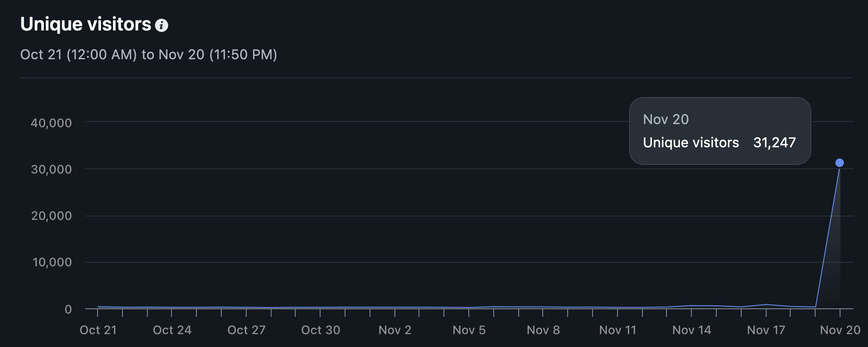Click the Nov 5 x-axis label

(469, 330)
